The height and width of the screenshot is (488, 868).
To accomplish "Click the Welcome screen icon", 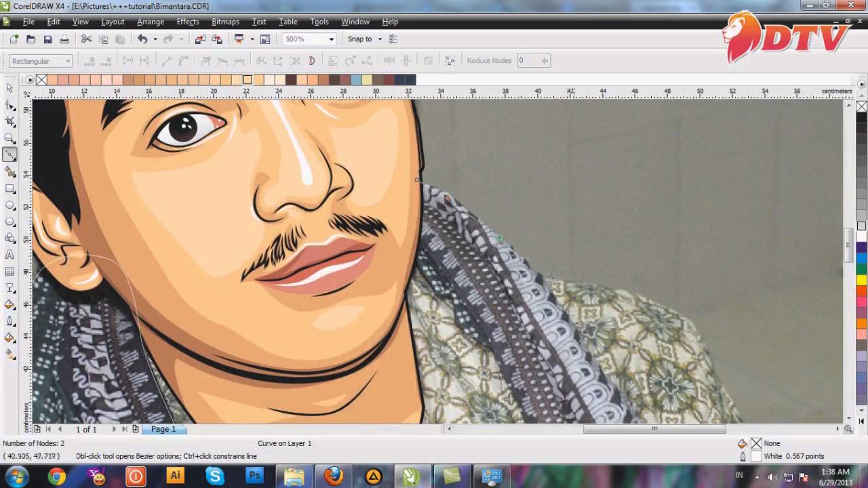I will coord(265,39).
